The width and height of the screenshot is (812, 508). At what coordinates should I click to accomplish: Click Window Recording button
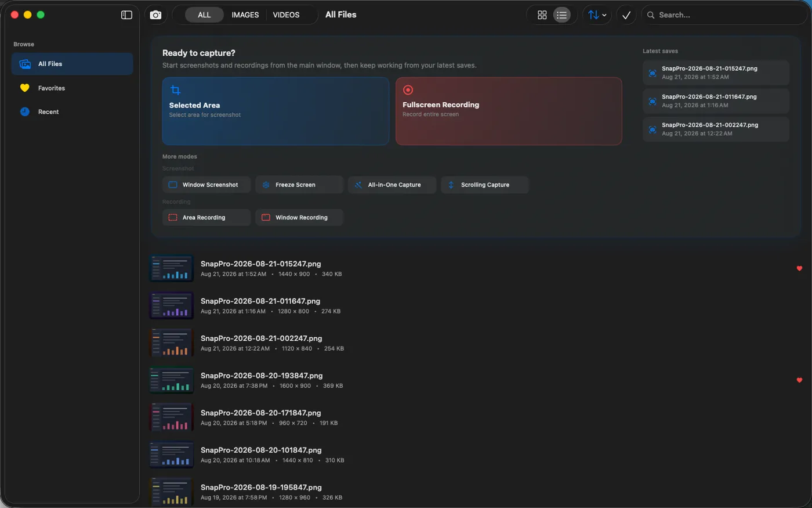[x=299, y=217]
